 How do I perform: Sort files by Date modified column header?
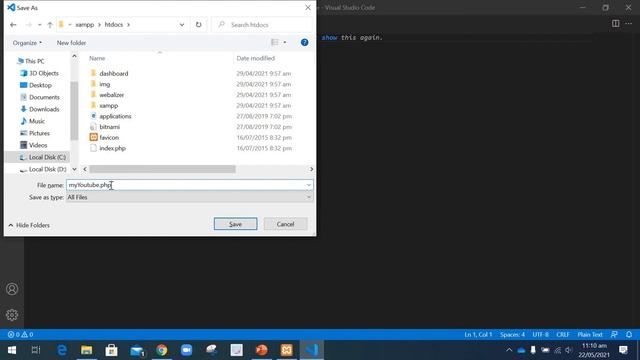(256, 58)
